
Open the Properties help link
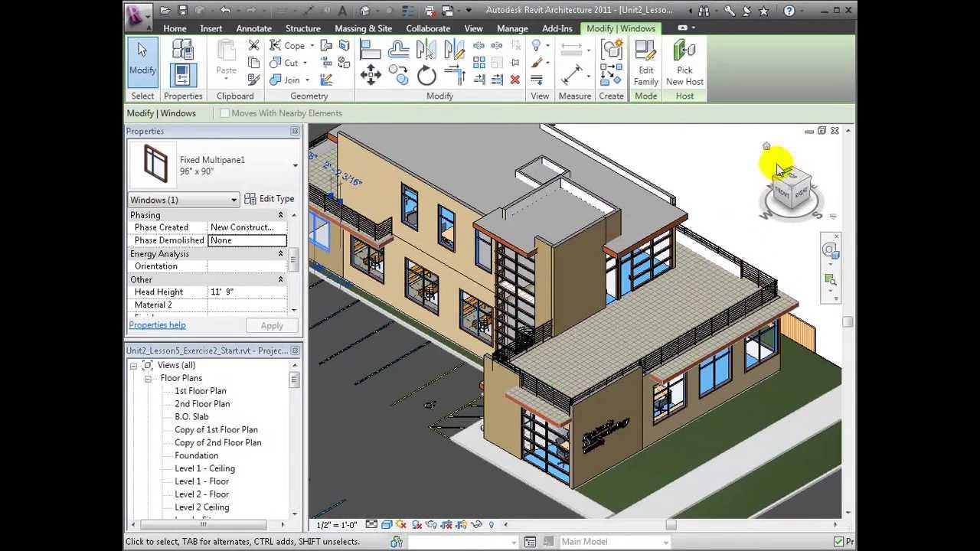click(157, 325)
